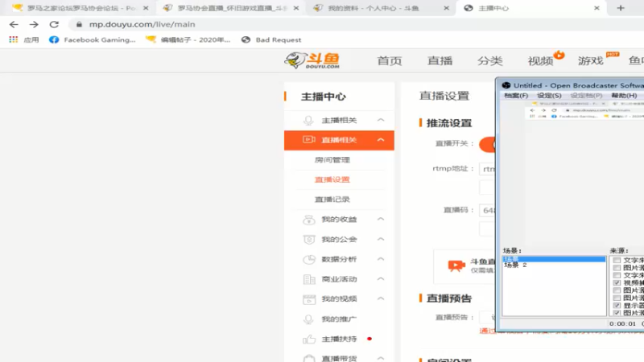This screenshot has width=644, height=362.
Task: Click the orange 斗鱼直播 camera icon
Action: pos(456,265)
